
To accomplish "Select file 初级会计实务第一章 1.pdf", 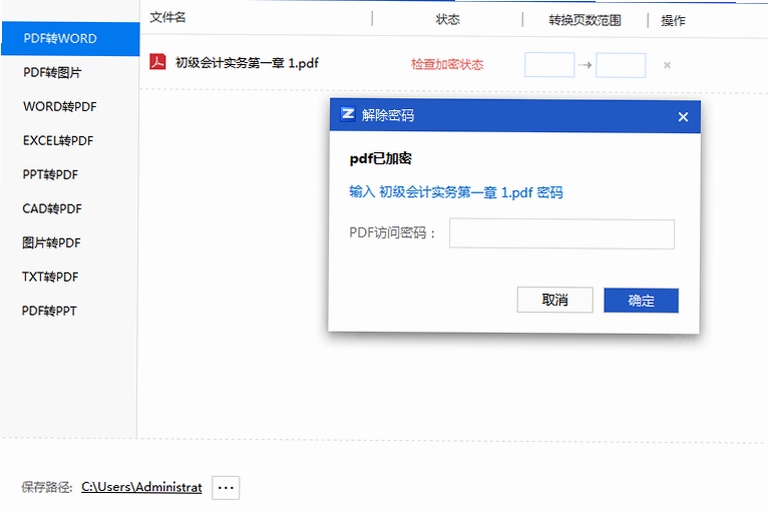I will click(x=247, y=63).
